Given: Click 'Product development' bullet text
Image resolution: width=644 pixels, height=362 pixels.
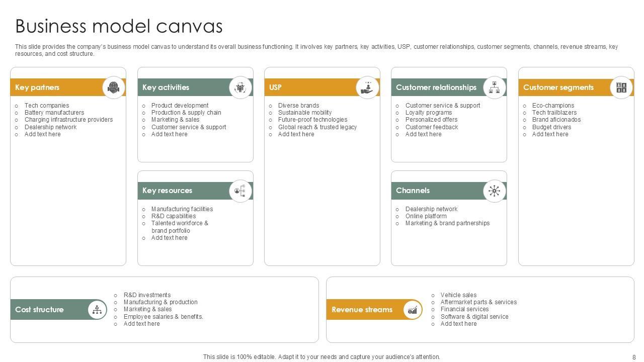Looking at the screenshot, I should click(x=180, y=106).
